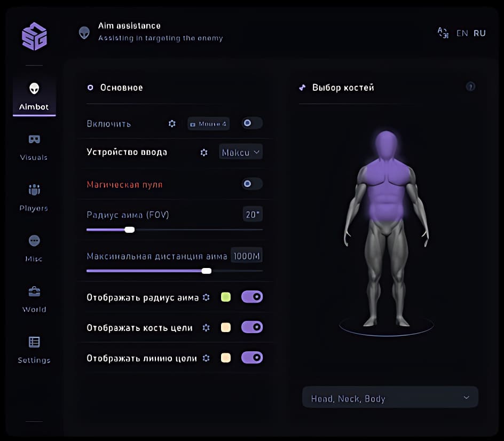Open gear settings for Устройство ввода
This screenshot has height=441, width=504.
(x=203, y=152)
